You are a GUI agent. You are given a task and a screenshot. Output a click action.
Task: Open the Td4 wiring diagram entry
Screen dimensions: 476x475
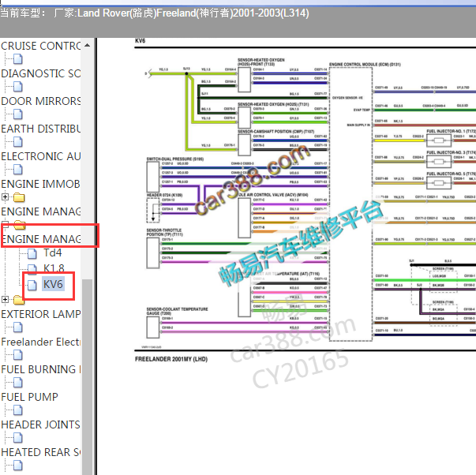tap(53, 252)
